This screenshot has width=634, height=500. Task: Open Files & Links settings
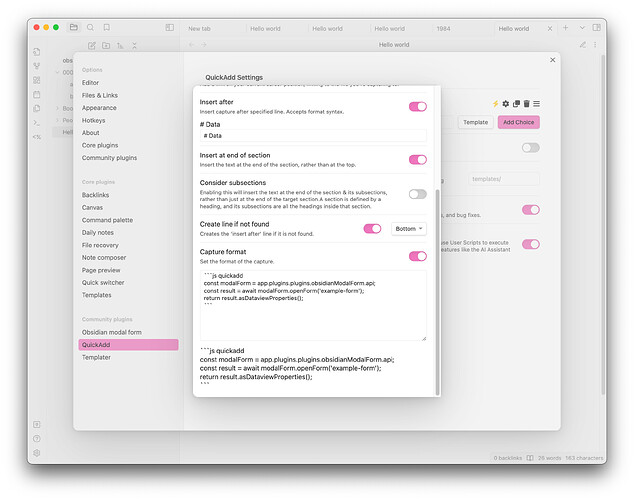(x=100, y=95)
